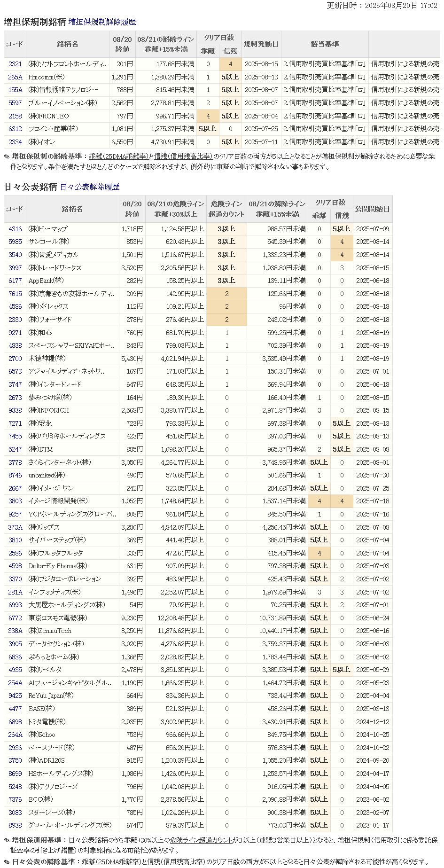444x868 pixels.
Task: Click the 公開開始日 column header
Action: (373, 209)
